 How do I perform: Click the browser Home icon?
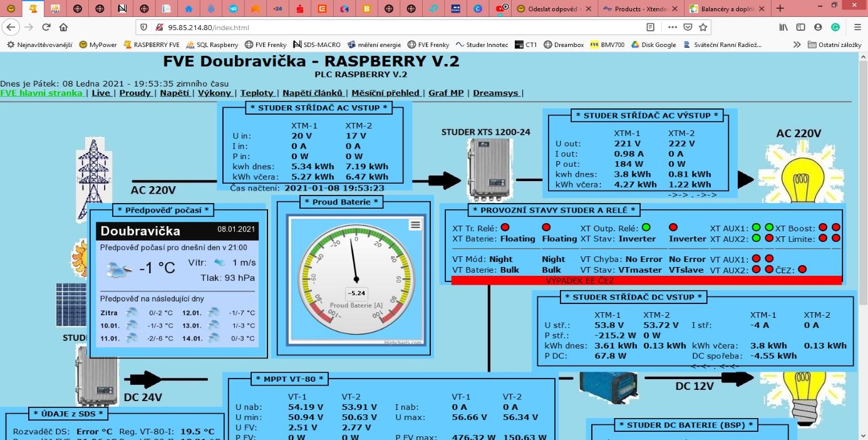63,28
